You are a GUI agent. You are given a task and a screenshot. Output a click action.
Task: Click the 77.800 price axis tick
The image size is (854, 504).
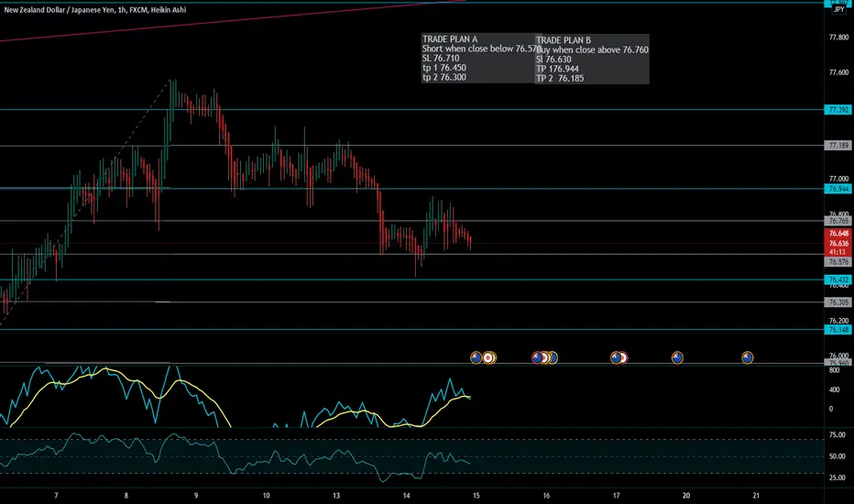[x=838, y=37]
